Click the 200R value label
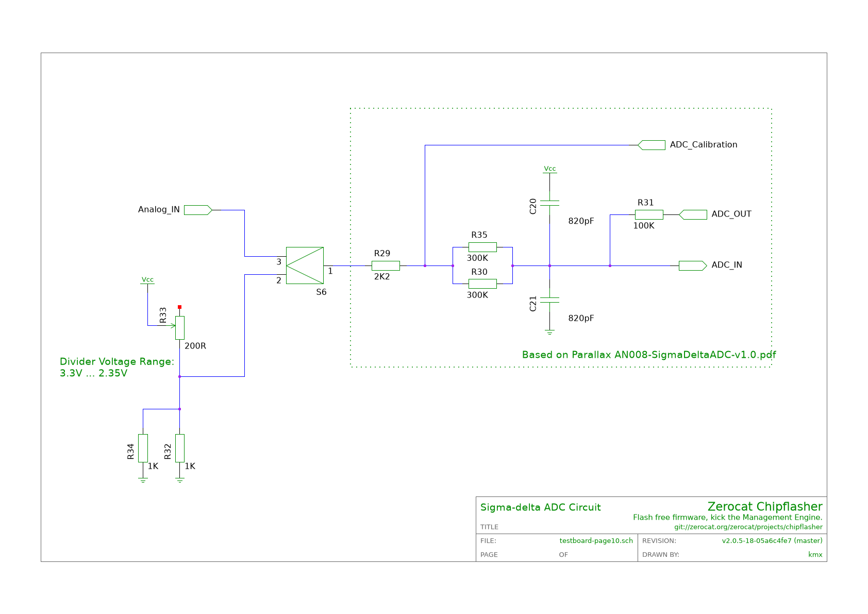Viewport: 868px width, 614px height. pos(195,346)
